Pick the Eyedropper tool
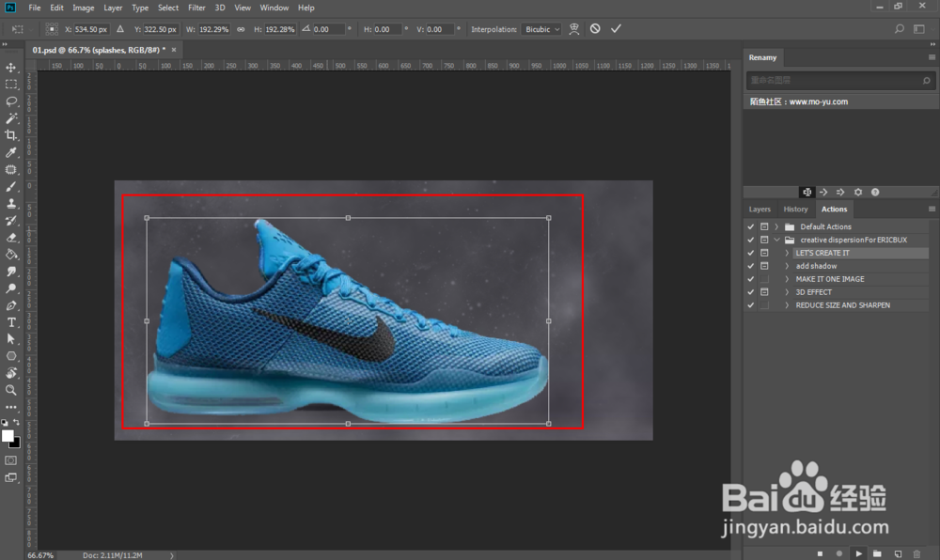The width and height of the screenshot is (940, 560). [x=11, y=152]
